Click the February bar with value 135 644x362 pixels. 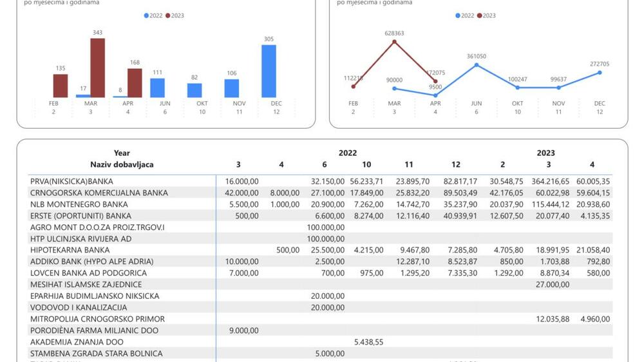coord(60,86)
